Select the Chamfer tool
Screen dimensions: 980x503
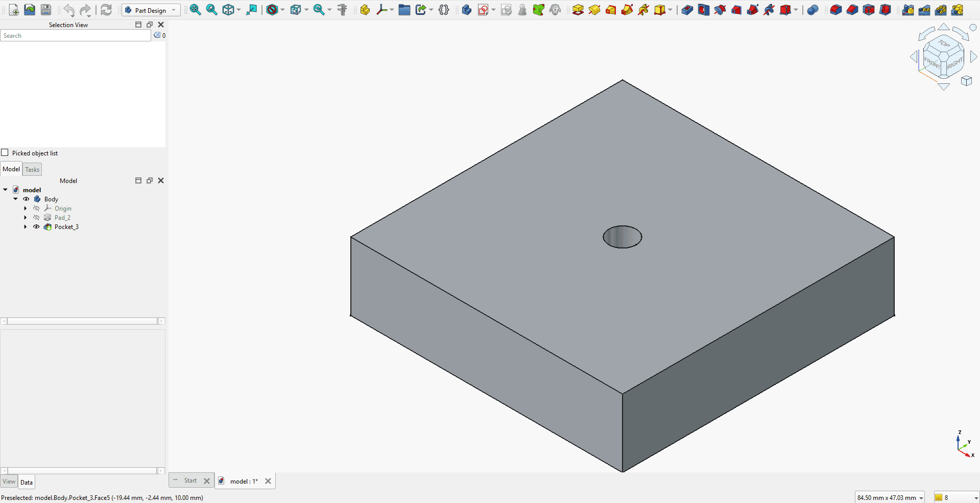click(x=852, y=10)
